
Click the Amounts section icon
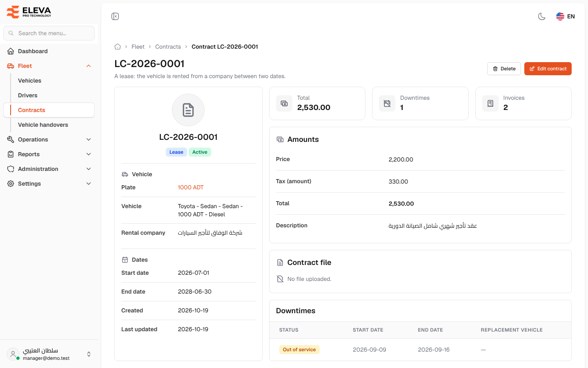point(280,139)
